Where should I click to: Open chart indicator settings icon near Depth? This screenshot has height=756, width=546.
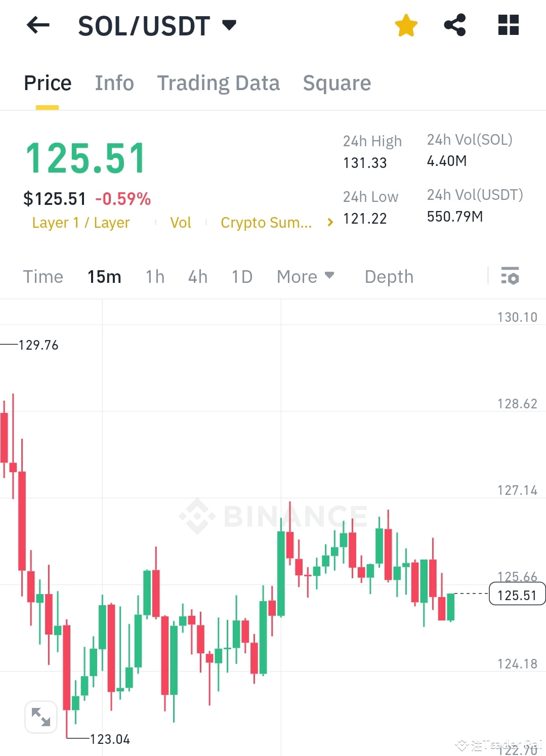coord(511,276)
